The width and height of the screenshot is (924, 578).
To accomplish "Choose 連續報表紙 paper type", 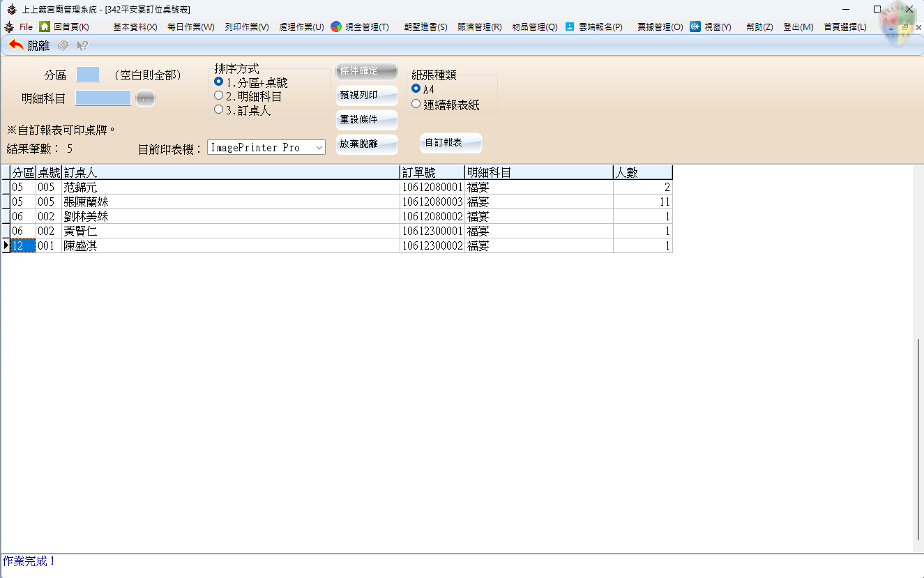I will pos(416,105).
